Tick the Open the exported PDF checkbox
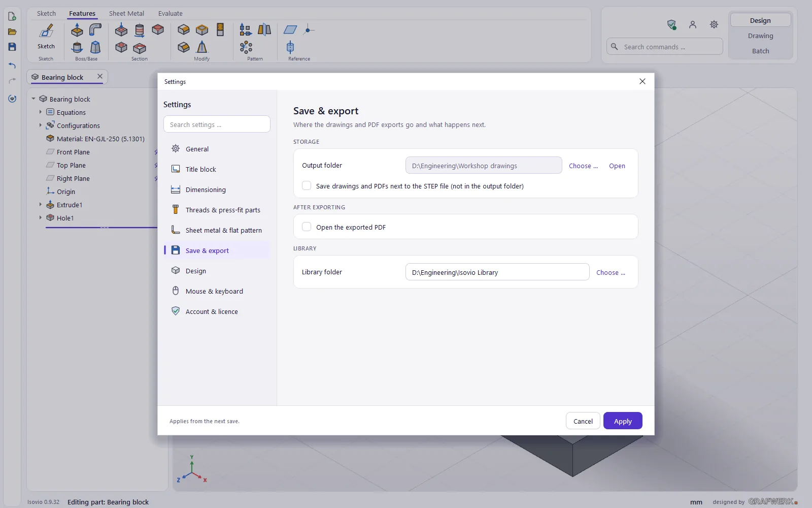The width and height of the screenshot is (812, 508). coord(307,227)
